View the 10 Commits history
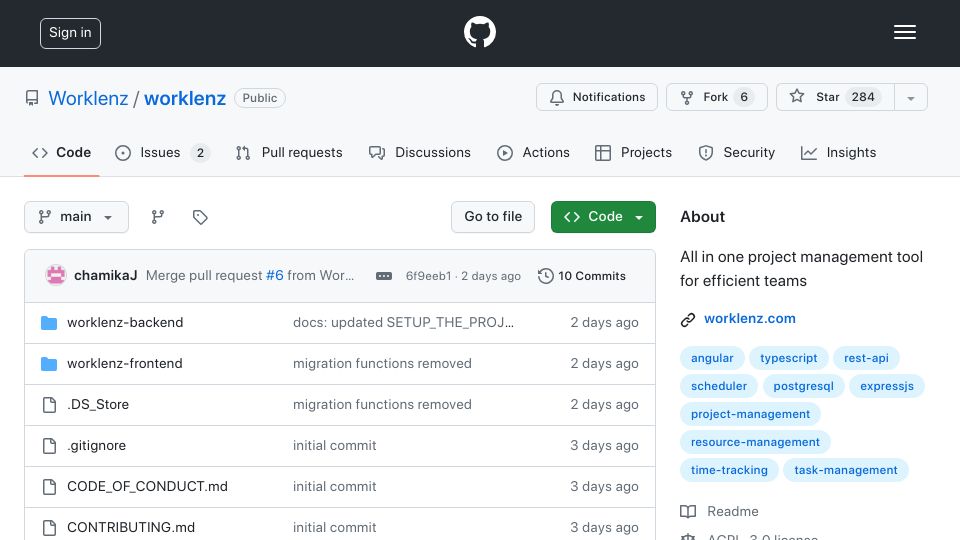The image size is (960, 540). coord(582,276)
